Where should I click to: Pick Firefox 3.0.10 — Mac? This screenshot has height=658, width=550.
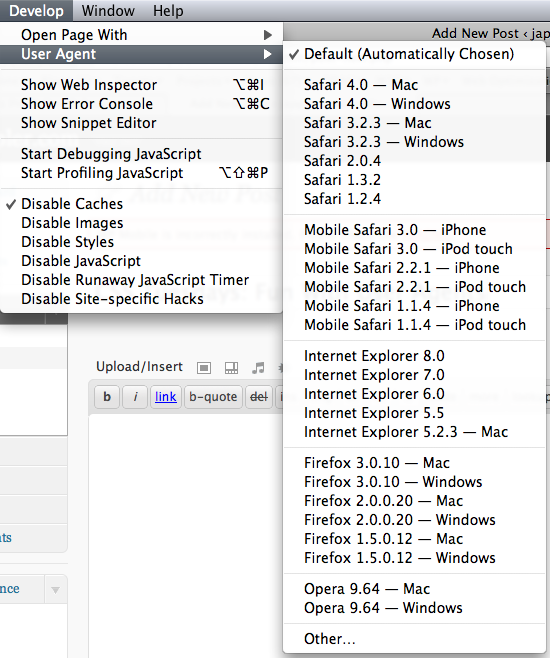pyautogui.click(x=414, y=463)
